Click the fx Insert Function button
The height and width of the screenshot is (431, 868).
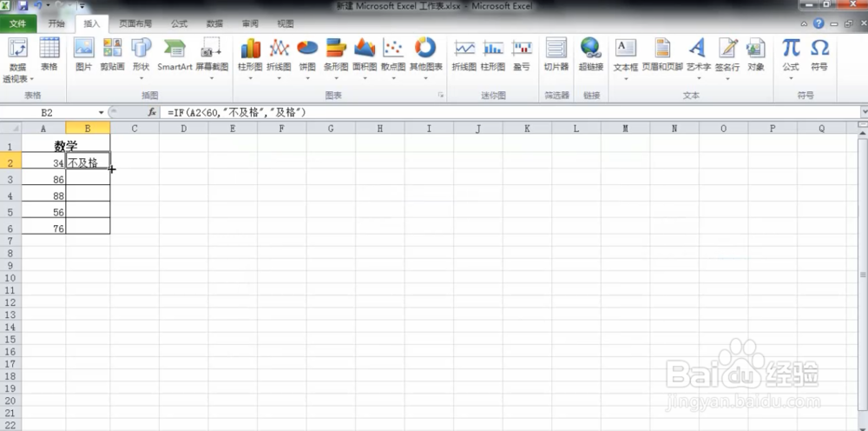point(152,112)
